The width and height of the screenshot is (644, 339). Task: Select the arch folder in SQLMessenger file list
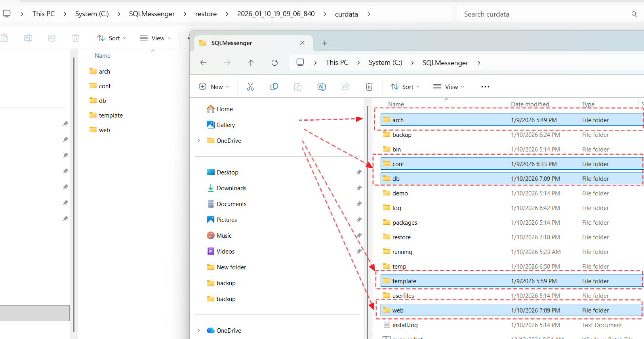coord(512,120)
